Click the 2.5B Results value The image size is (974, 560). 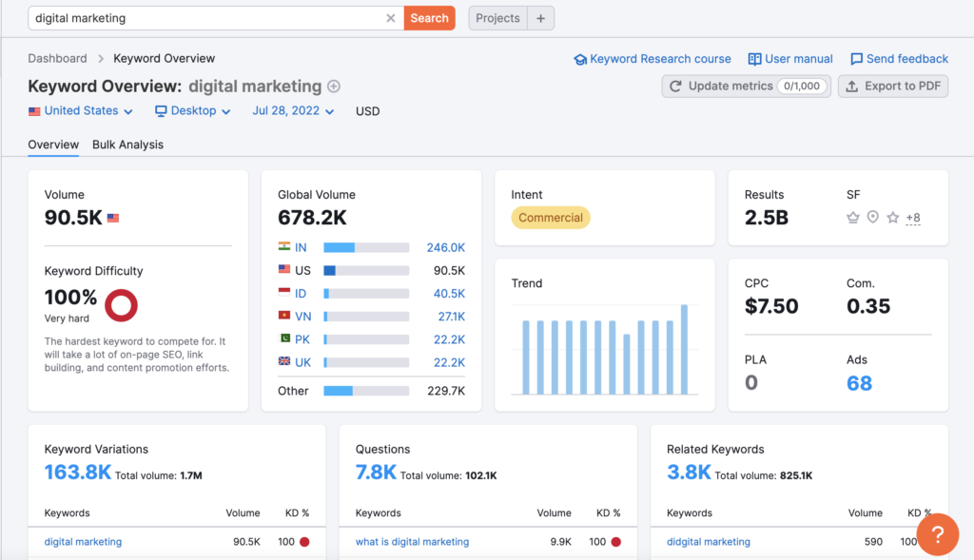tap(767, 218)
